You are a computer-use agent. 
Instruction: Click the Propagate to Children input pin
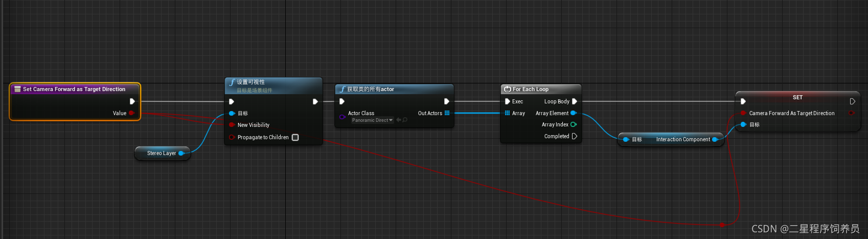click(232, 137)
